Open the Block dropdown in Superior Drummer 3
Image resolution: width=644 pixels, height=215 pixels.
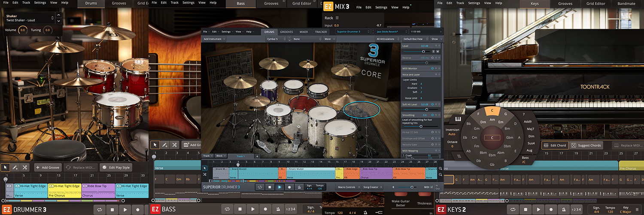(220, 156)
